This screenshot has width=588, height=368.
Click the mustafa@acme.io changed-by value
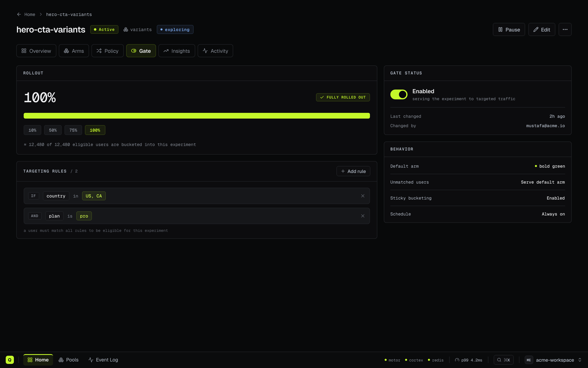coord(546,126)
